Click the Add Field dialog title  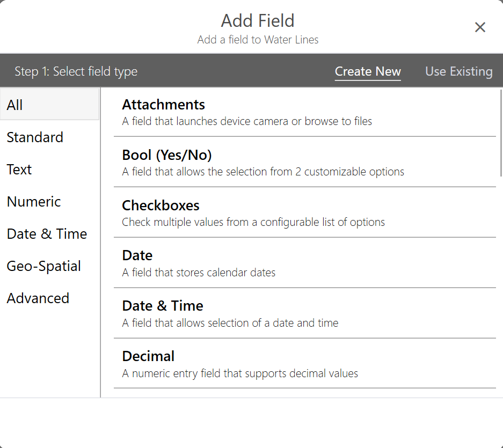click(x=258, y=21)
